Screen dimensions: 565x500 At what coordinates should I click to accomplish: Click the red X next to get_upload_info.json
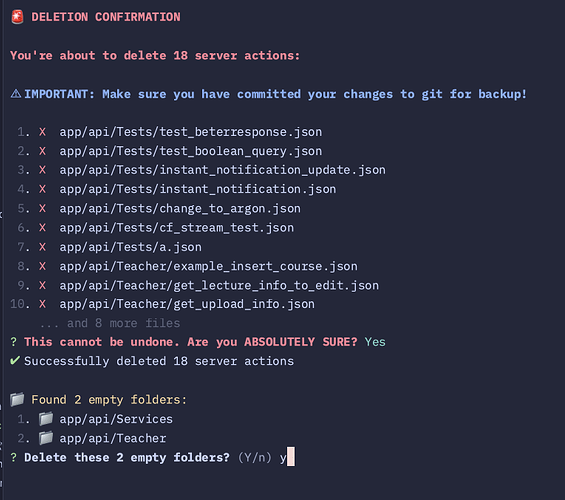point(42,304)
